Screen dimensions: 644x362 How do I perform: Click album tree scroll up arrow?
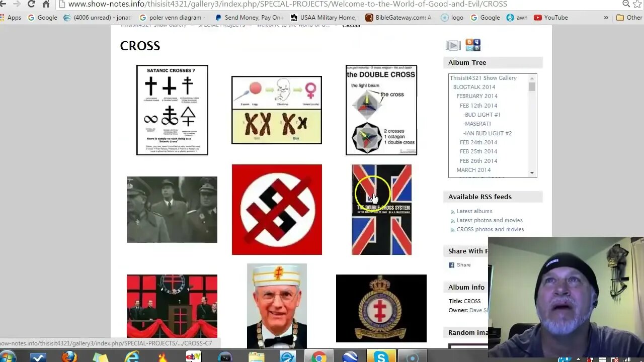532,78
